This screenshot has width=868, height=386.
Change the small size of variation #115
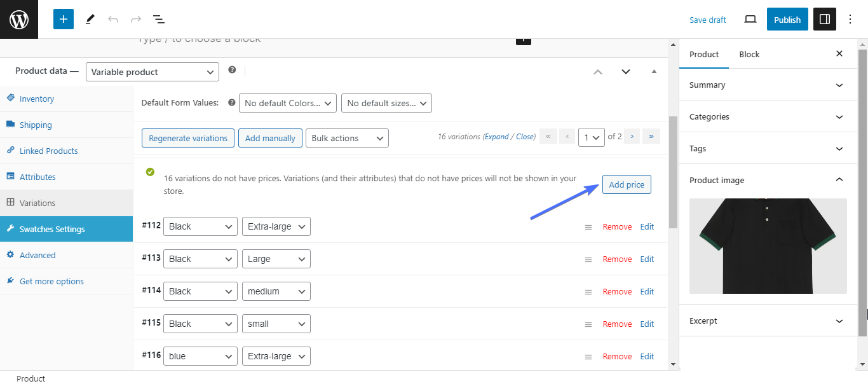pos(276,324)
